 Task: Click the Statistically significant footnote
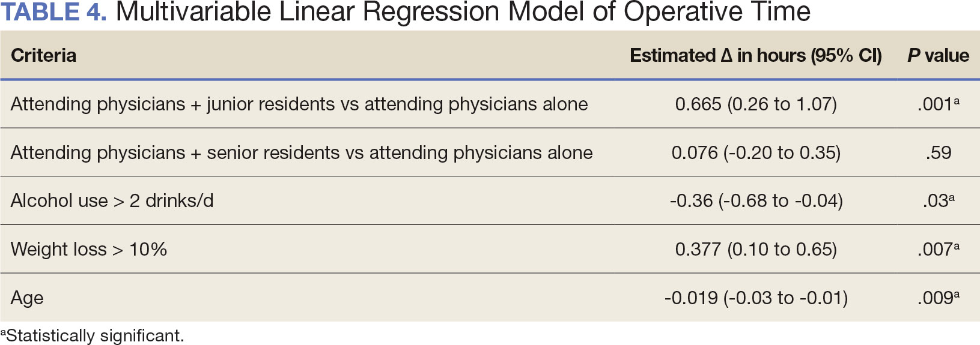[93, 335]
